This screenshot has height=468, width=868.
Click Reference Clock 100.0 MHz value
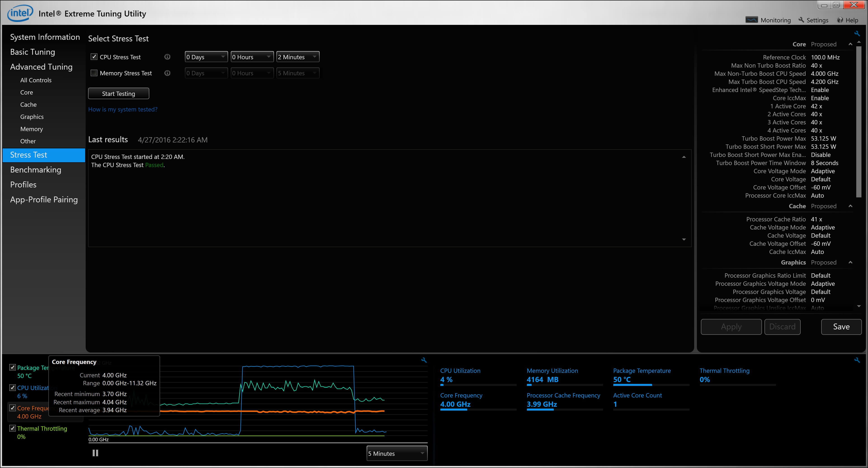pyautogui.click(x=825, y=57)
